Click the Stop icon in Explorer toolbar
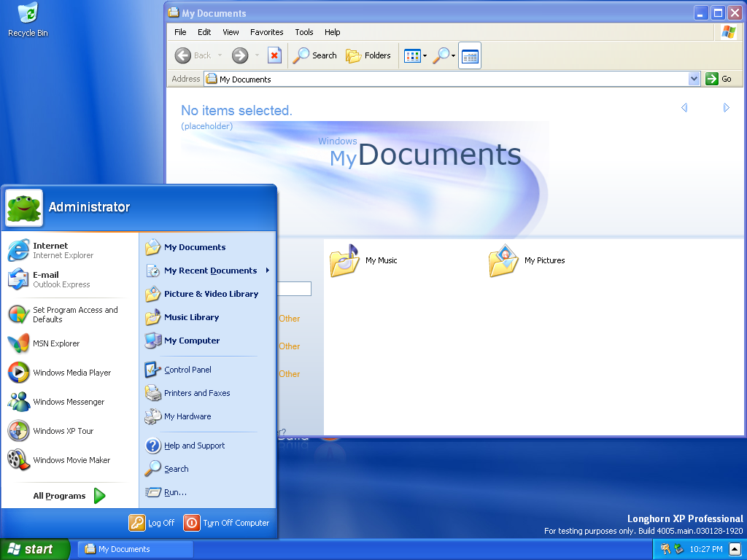The width and height of the screenshot is (747, 560). 274,55
